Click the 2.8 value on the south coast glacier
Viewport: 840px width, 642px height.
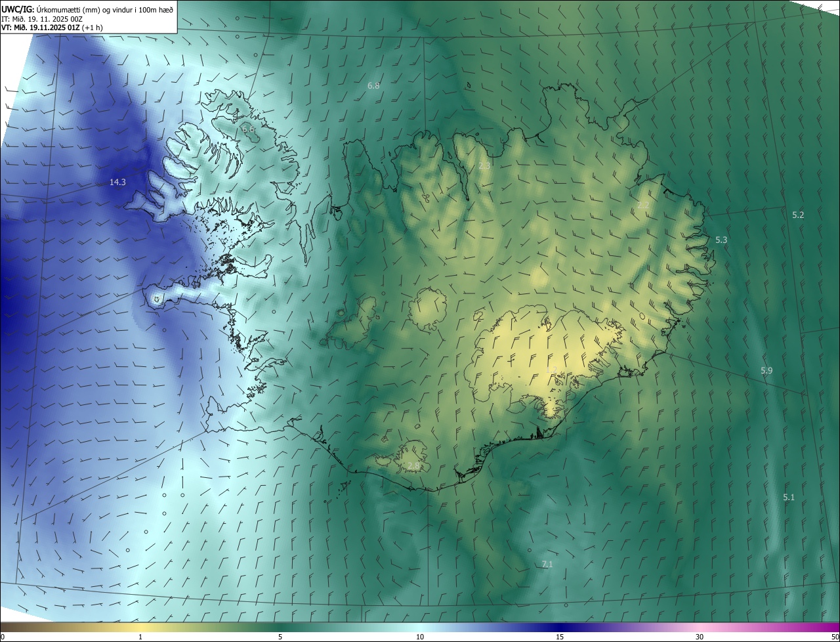pyautogui.click(x=413, y=465)
